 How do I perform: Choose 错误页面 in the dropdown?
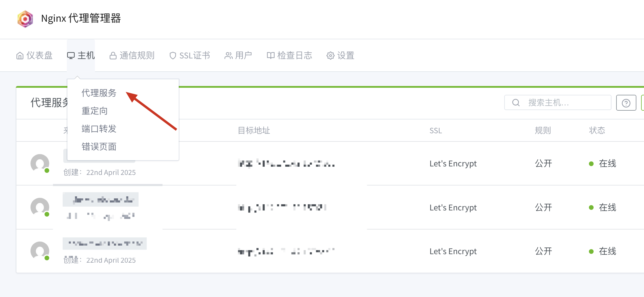(99, 147)
